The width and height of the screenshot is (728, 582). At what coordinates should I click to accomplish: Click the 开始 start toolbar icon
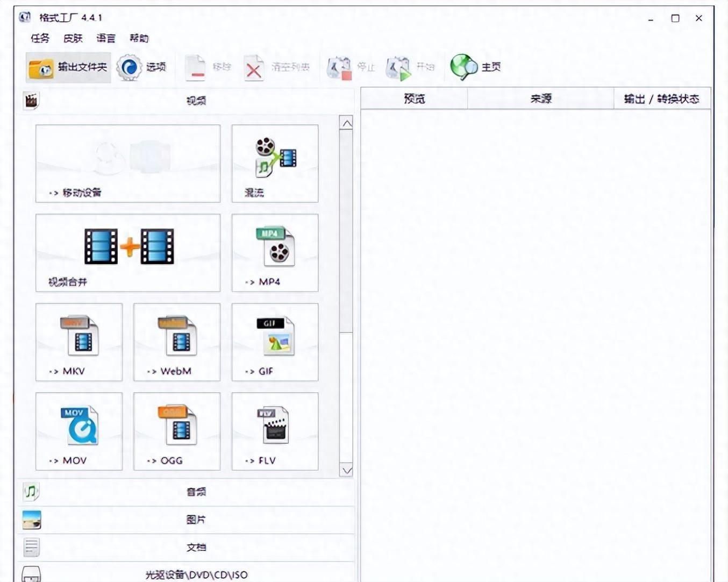click(398, 68)
